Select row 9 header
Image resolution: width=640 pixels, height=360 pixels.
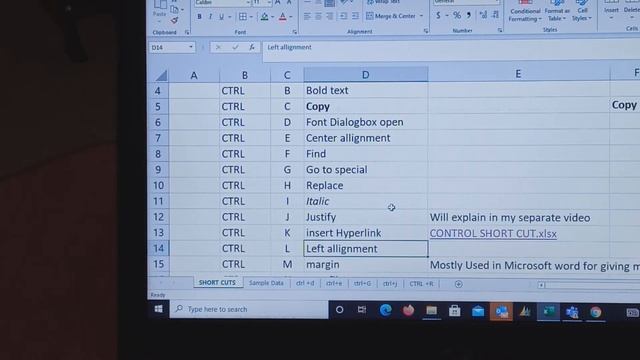(x=158, y=169)
